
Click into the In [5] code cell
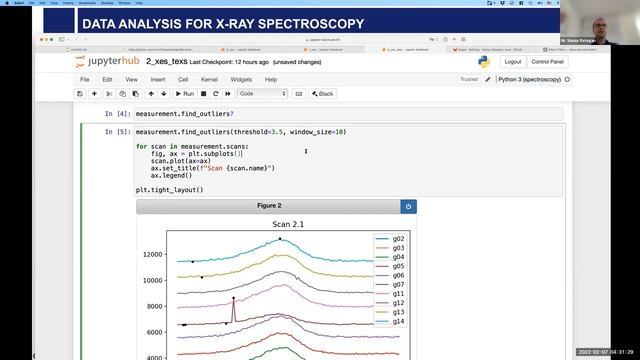348,161
